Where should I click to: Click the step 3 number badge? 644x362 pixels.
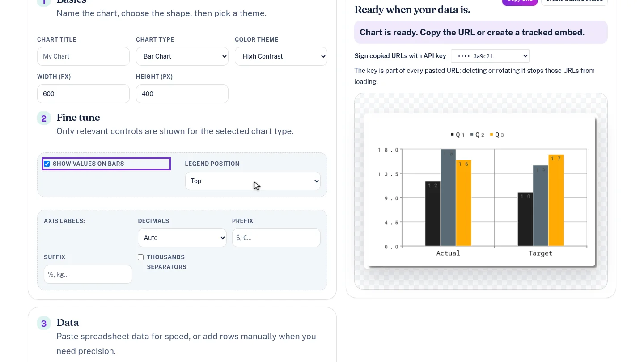coord(44,324)
